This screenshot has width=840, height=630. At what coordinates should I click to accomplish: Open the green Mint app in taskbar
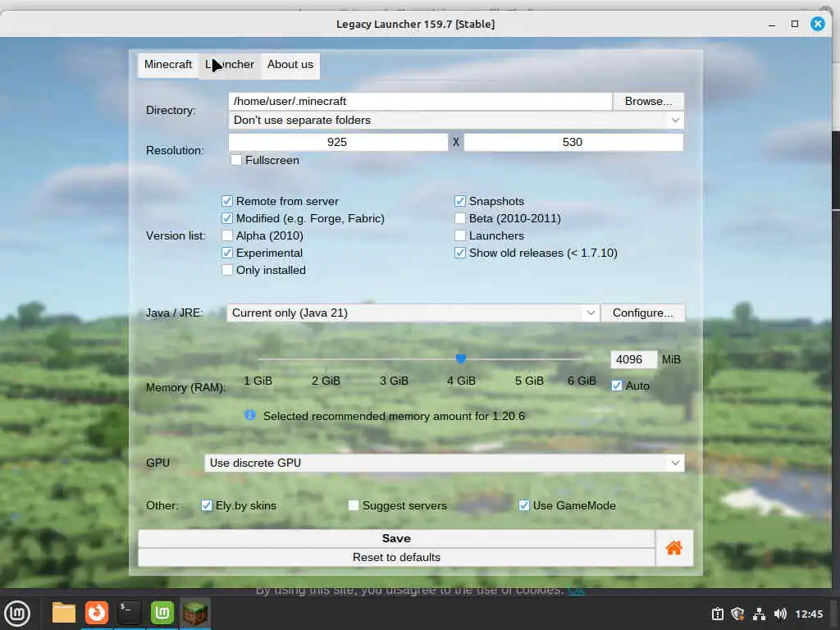coord(162,613)
